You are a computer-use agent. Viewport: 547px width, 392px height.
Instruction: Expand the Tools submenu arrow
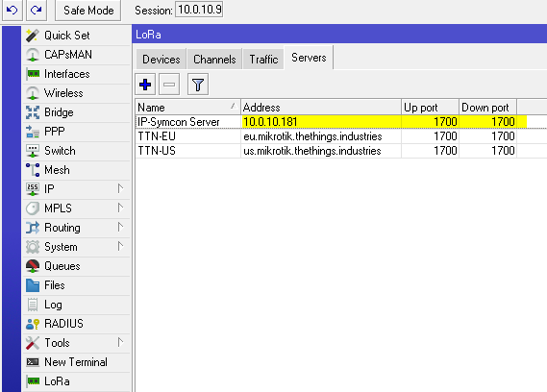pyautogui.click(x=120, y=342)
